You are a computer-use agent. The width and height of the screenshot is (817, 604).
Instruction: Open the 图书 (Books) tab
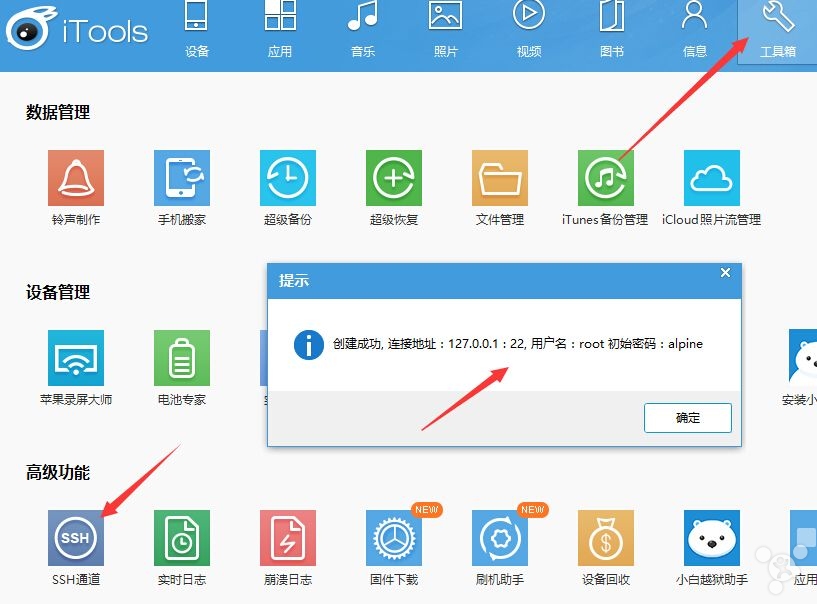pyautogui.click(x=612, y=30)
